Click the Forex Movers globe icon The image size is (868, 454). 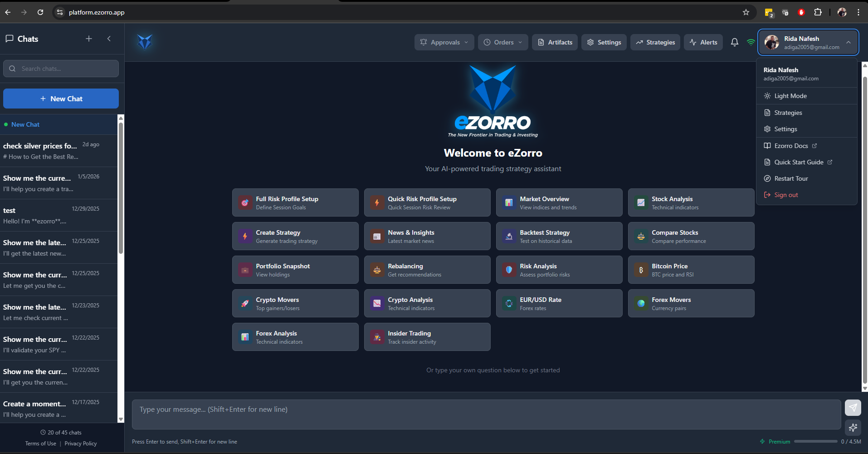pyautogui.click(x=641, y=303)
